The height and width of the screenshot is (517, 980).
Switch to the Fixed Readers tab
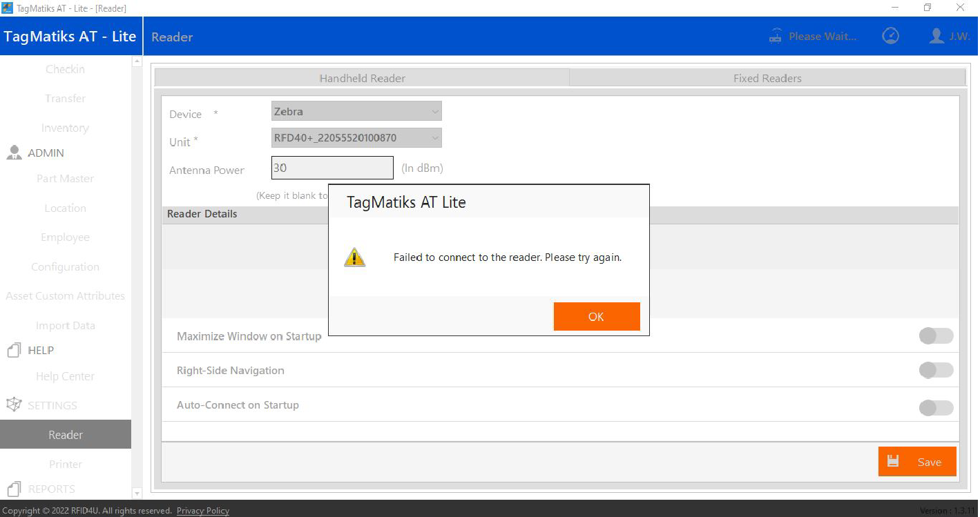767,79
